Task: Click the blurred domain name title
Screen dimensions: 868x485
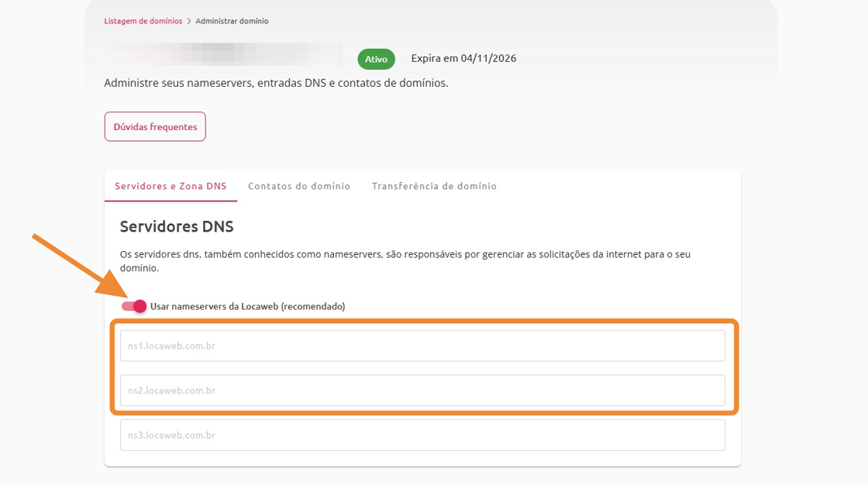Action: [x=223, y=54]
